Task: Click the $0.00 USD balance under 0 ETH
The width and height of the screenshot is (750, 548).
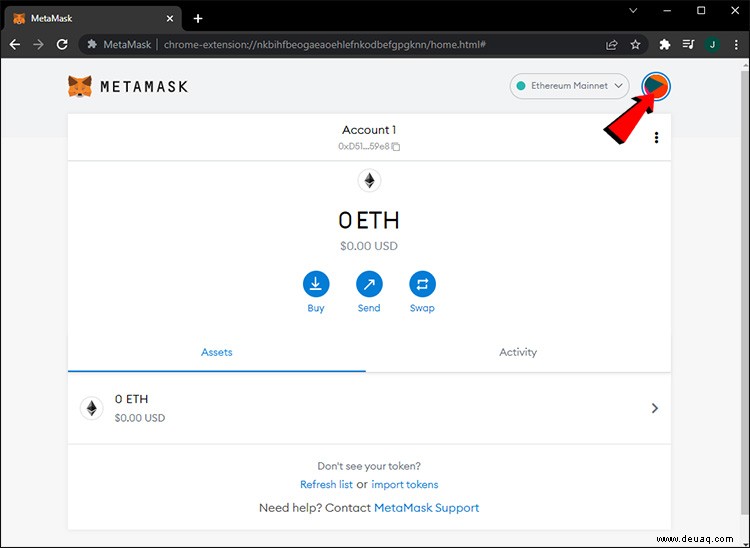Action: click(x=369, y=246)
